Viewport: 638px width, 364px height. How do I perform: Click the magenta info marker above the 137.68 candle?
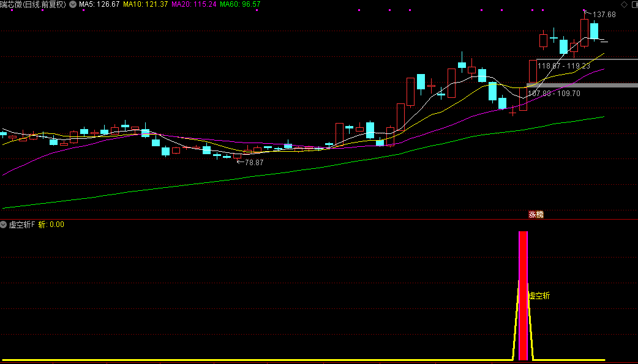pyautogui.click(x=584, y=10)
